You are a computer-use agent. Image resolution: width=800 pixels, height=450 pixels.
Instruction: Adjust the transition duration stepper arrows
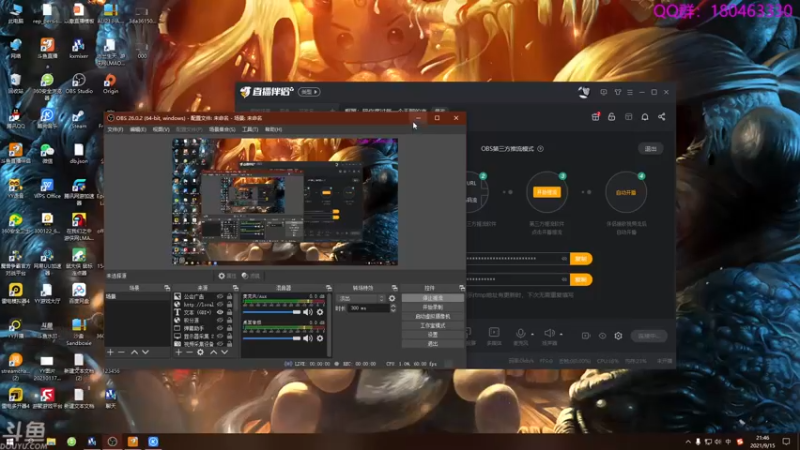pyautogui.click(x=393, y=308)
